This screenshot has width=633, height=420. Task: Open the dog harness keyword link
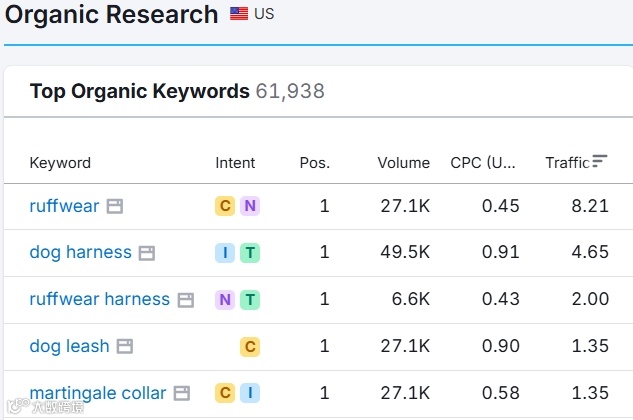coord(80,253)
